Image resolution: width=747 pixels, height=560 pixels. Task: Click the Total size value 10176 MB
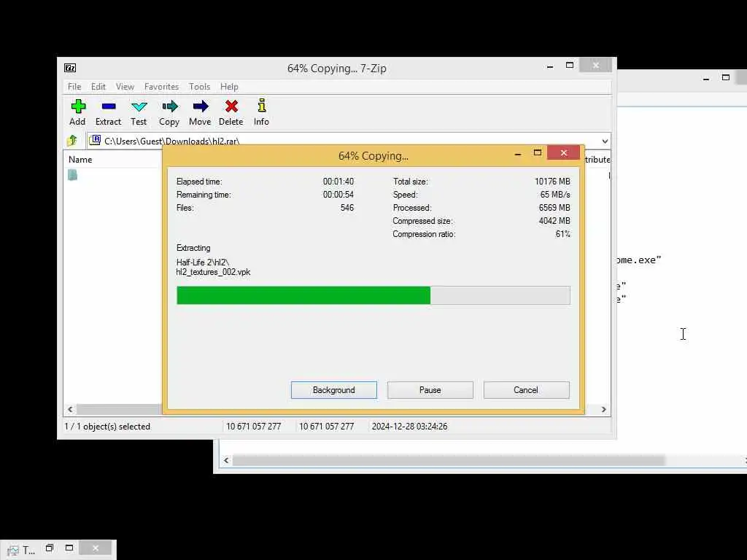coord(552,182)
